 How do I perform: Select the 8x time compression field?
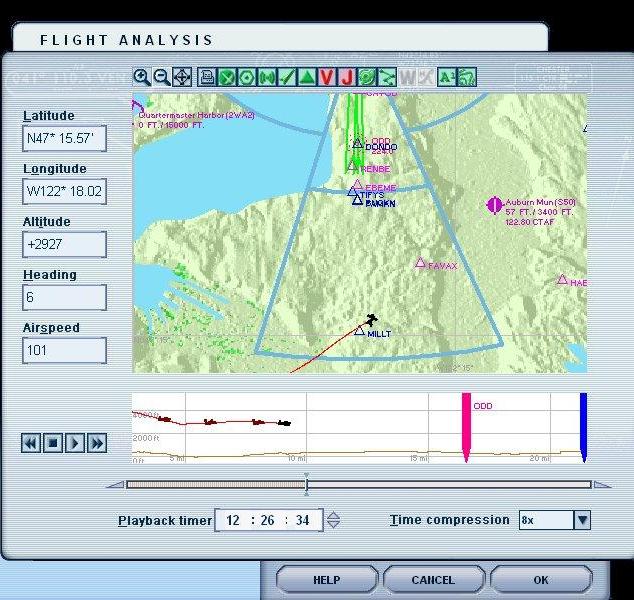(x=547, y=520)
